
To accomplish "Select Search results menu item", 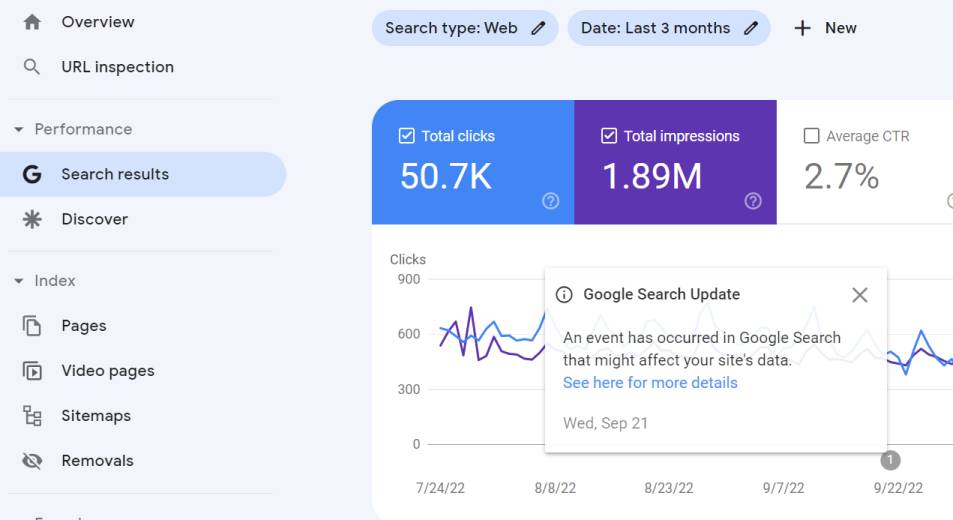I will [x=143, y=174].
